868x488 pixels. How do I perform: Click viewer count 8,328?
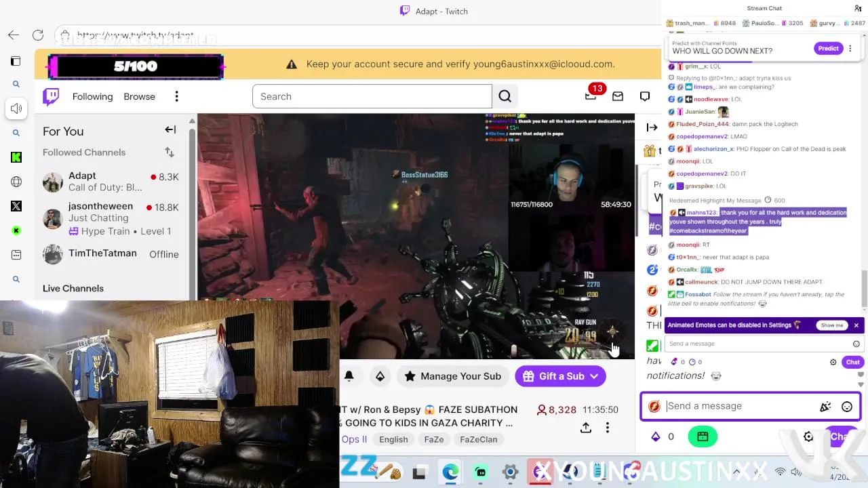point(557,410)
